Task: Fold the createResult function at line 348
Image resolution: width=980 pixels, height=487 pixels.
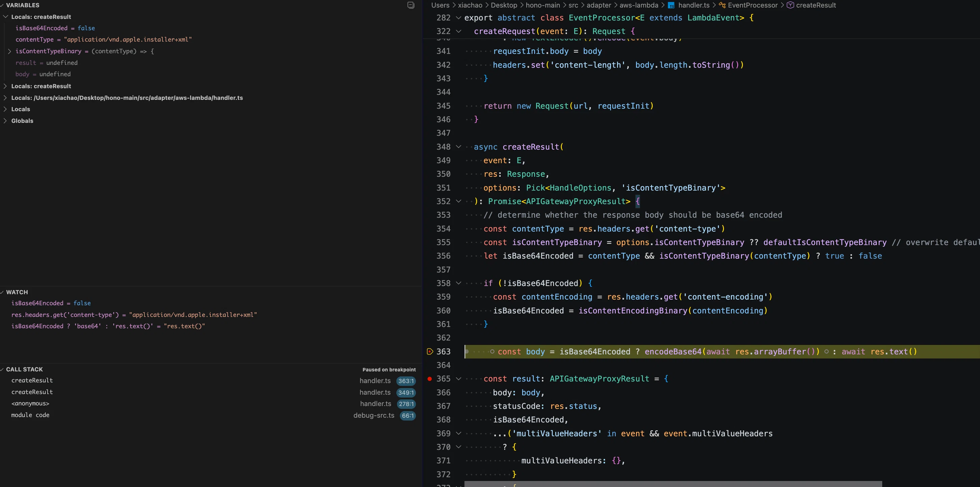Action: coord(458,147)
